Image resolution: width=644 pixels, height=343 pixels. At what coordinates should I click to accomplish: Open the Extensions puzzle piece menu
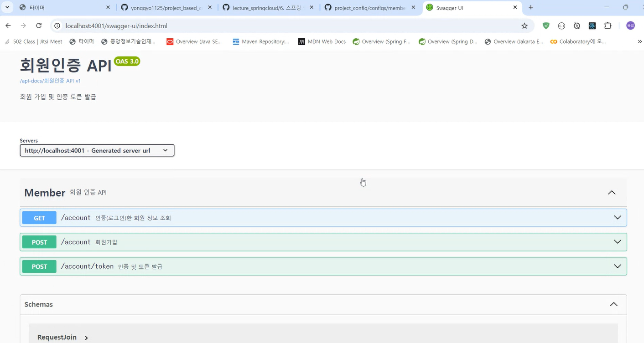[x=608, y=26]
